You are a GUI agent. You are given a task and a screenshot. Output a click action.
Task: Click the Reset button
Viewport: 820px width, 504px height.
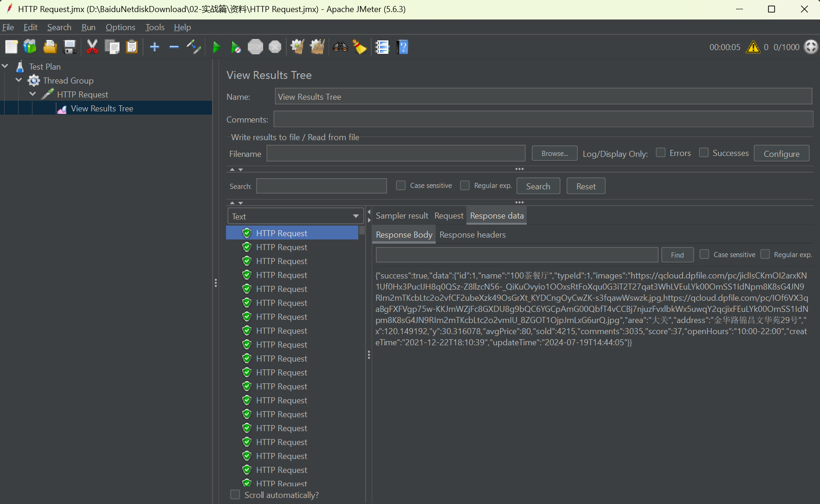click(586, 186)
